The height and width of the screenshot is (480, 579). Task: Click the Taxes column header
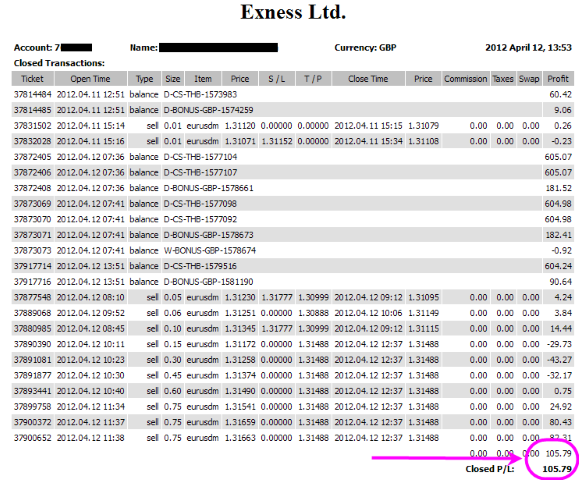coord(503,79)
